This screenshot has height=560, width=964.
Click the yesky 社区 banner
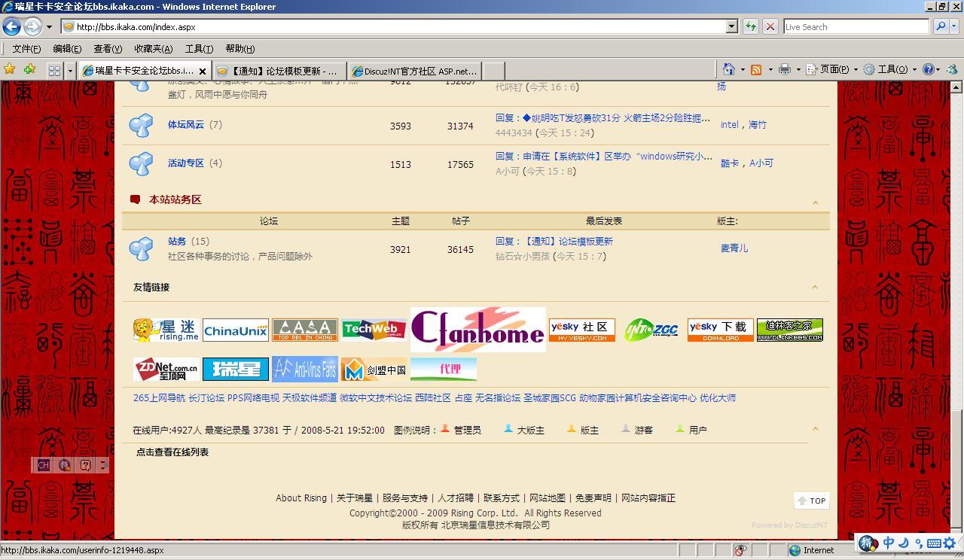pos(582,330)
